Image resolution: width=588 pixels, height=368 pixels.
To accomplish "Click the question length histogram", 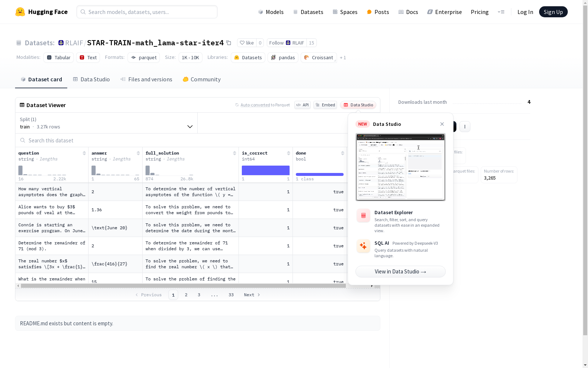I will coord(42,170).
